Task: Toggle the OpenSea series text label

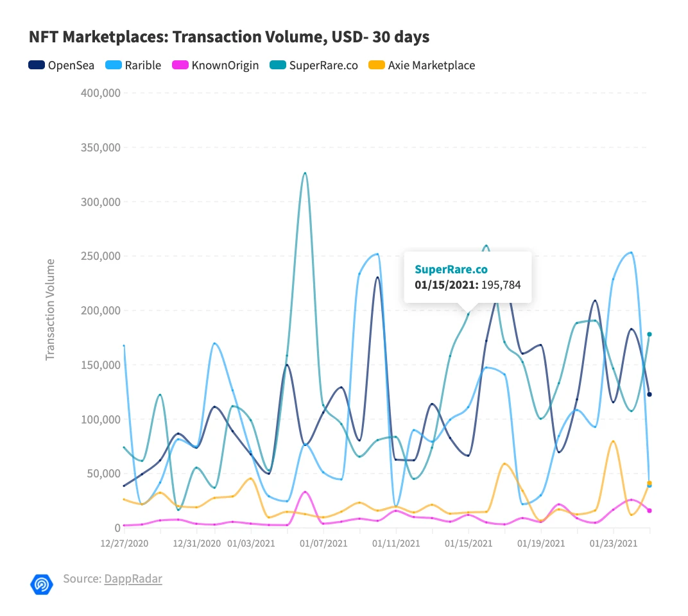Action: (71, 65)
